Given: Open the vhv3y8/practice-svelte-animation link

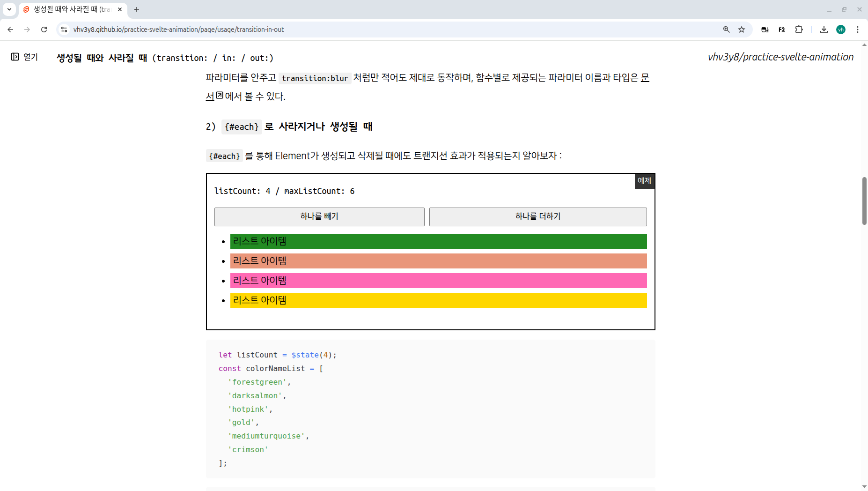Looking at the screenshot, I should 780,57.
